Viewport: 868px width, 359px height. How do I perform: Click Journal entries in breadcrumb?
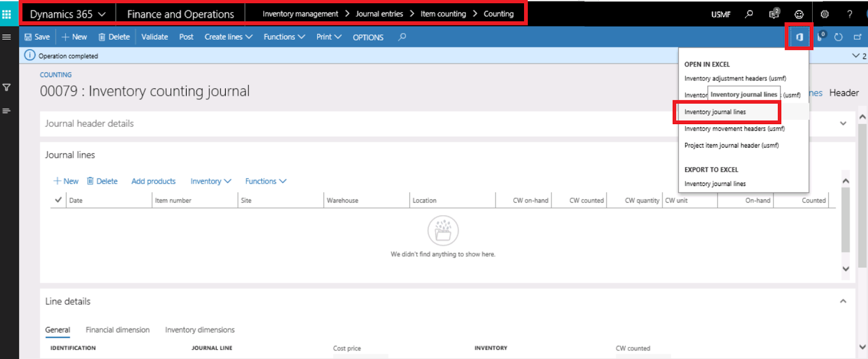tap(379, 14)
